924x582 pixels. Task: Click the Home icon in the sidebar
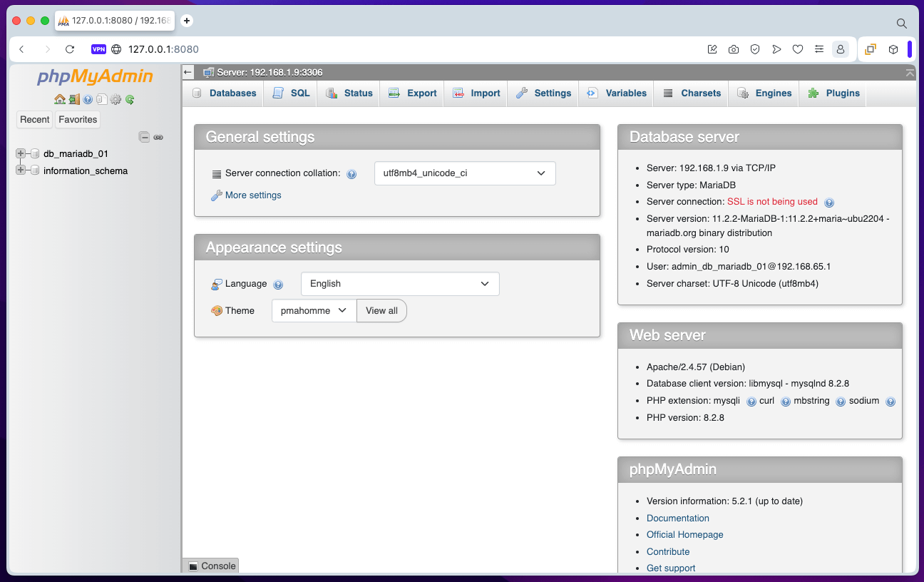pyautogui.click(x=60, y=100)
